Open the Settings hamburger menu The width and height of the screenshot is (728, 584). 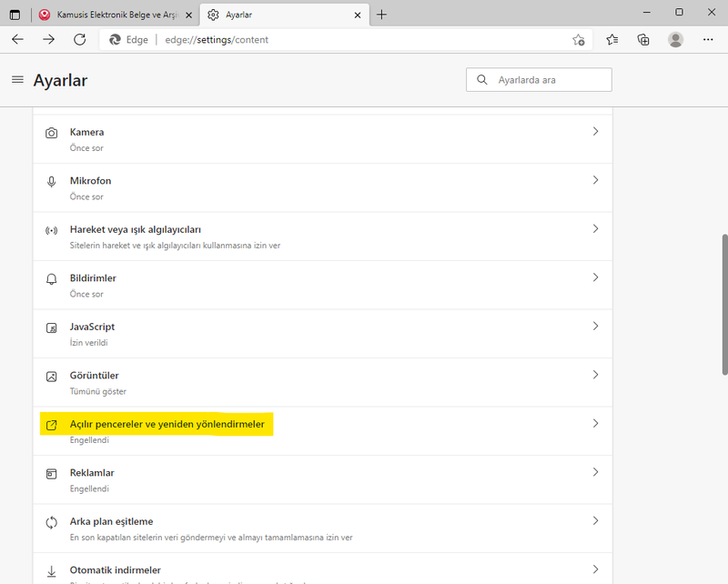coord(18,79)
